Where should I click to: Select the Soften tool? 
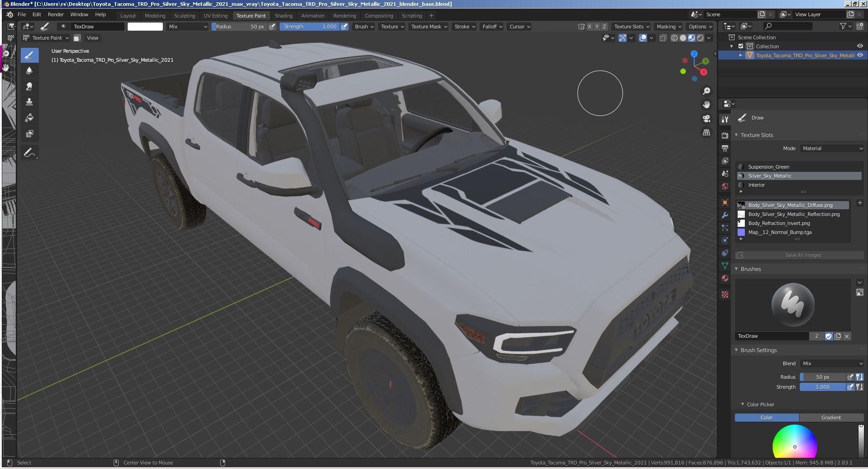coord(29,71)
